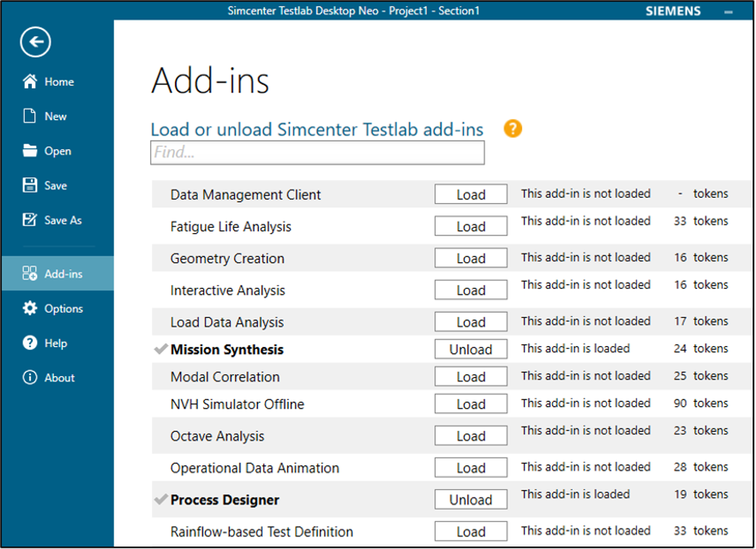Click the About info icon
Screen dimensions: 756x549
point(30,378)
